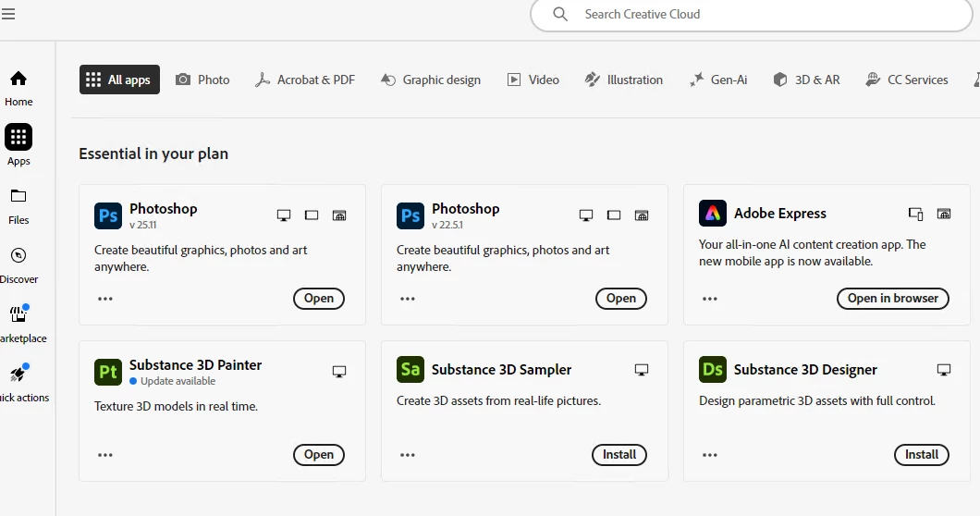Open more options for Photoshop v 22.5.1

pos(408,299)
